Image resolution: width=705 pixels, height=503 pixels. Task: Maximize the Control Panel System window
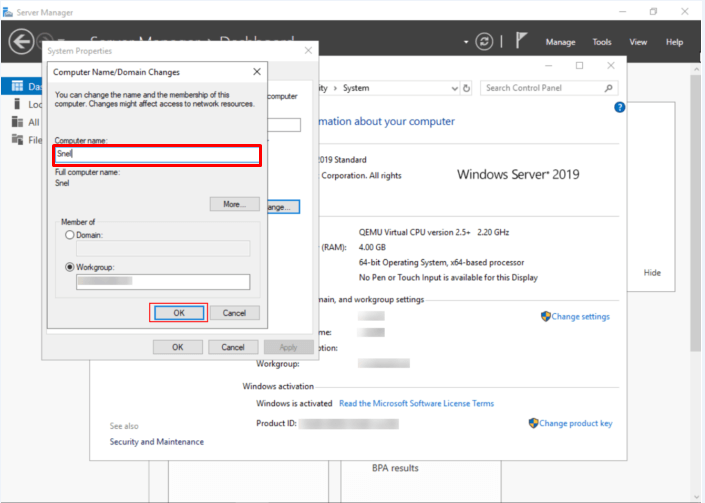pos(580,66)
